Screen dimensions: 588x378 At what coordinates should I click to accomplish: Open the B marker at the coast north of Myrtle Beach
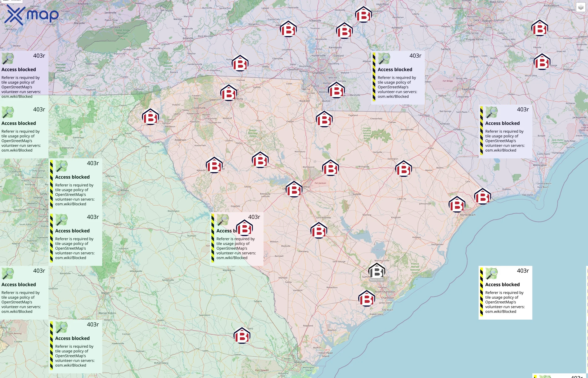point(482,196)
